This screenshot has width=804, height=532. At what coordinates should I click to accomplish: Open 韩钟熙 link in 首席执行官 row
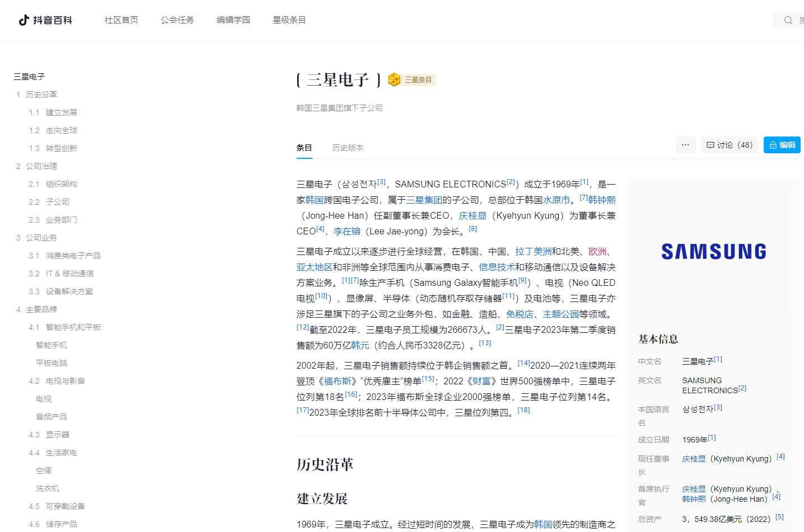694,499
